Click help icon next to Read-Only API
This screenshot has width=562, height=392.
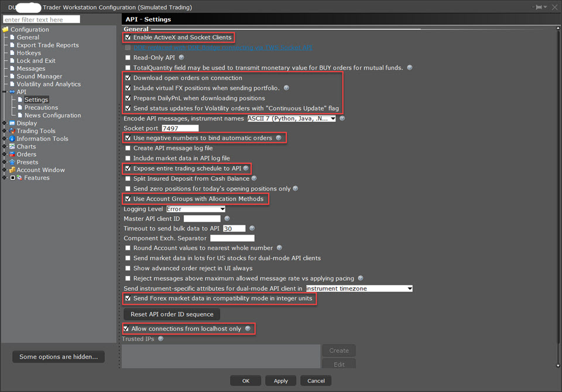click(181, 57)
